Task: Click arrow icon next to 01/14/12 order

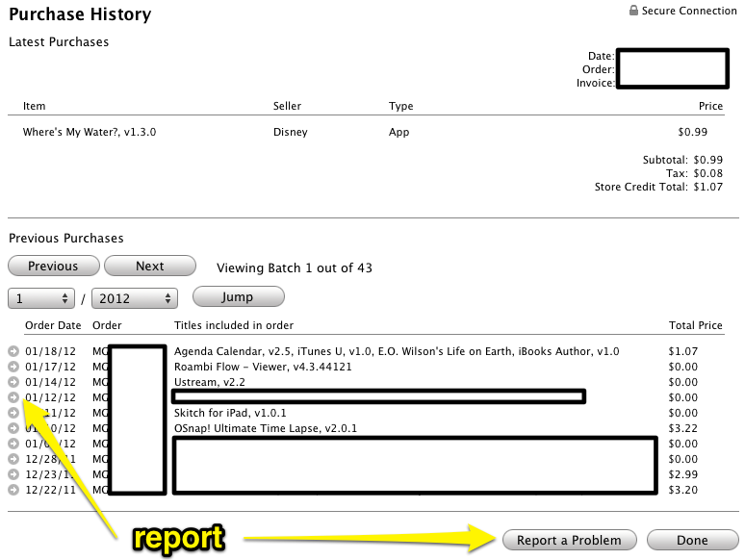Action: (x=13, y=382)
